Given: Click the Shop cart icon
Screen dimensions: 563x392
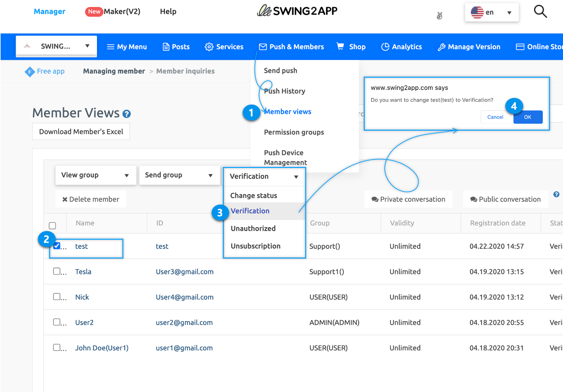Looking at the screenshot, I should click(340, 46).
